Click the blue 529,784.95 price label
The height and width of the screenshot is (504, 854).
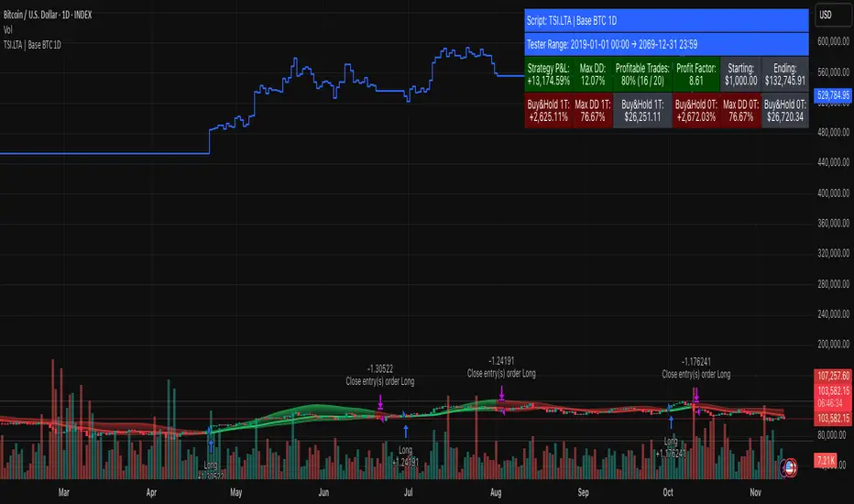click(833, 95)
